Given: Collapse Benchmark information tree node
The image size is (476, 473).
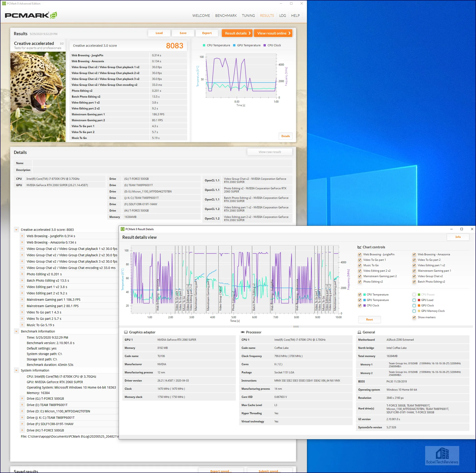Looking at the screenshot, I should click(x=16, y=331).
